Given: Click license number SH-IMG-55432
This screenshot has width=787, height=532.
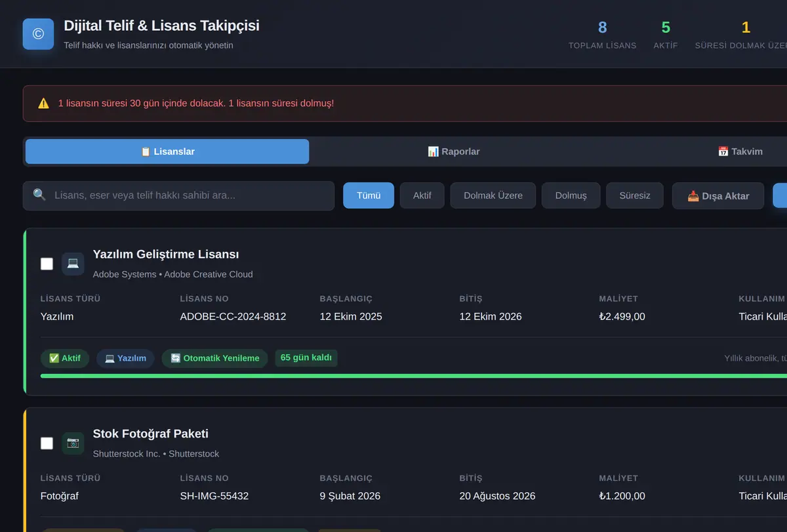Looking at the screenshot, I should click(214, 496).
